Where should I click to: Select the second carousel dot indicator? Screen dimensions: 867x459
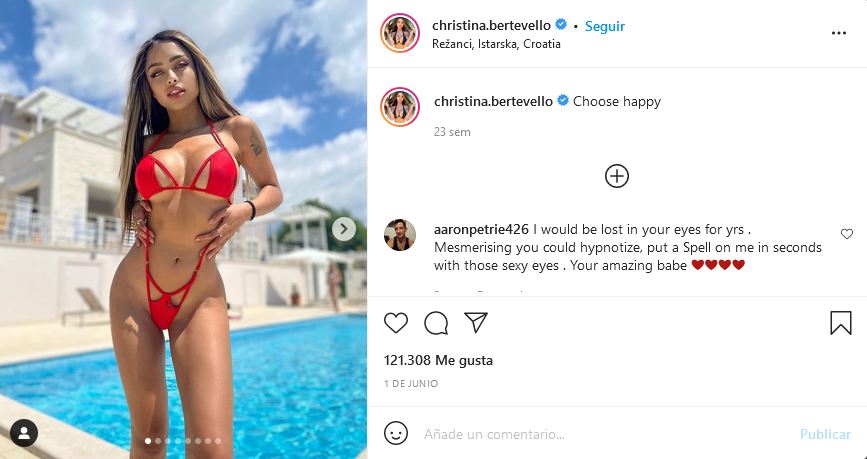158,441
